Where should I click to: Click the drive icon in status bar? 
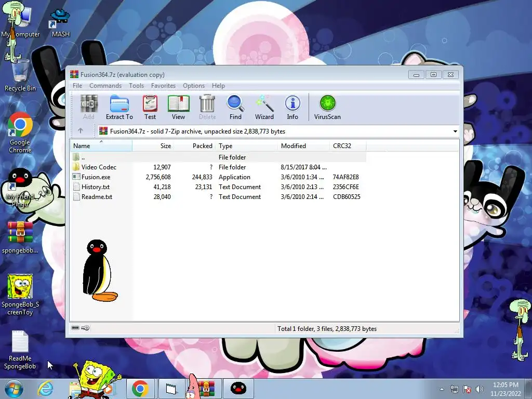tap(75, 328)
